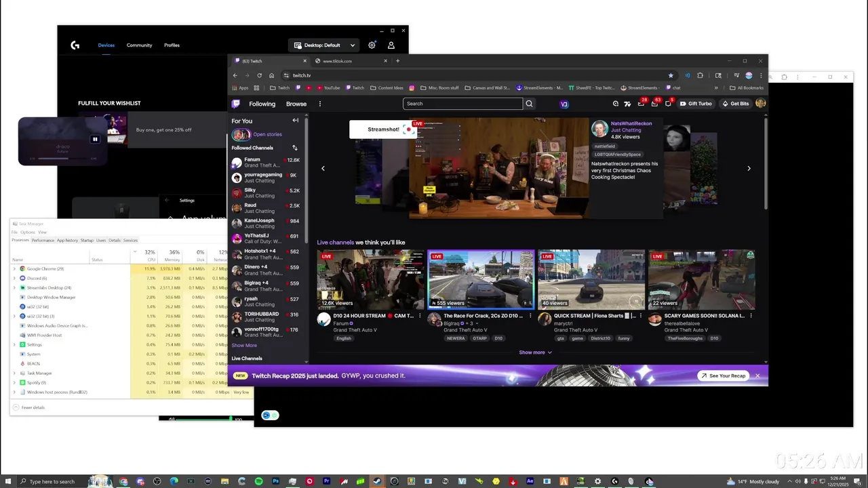Open Twitch inbox icon with 63 badge
Screen dimensions: 868x488
[x=654, y=104]
